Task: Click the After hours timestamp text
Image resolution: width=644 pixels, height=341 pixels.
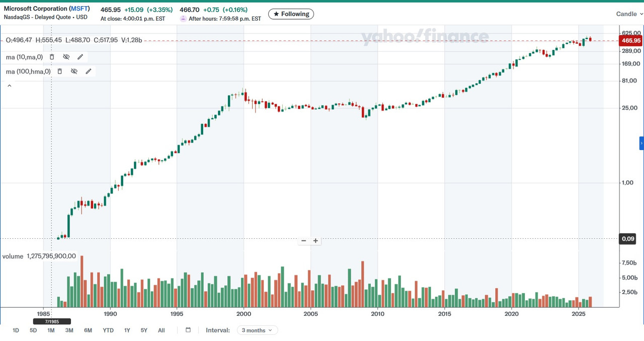Action: (225, 19)
